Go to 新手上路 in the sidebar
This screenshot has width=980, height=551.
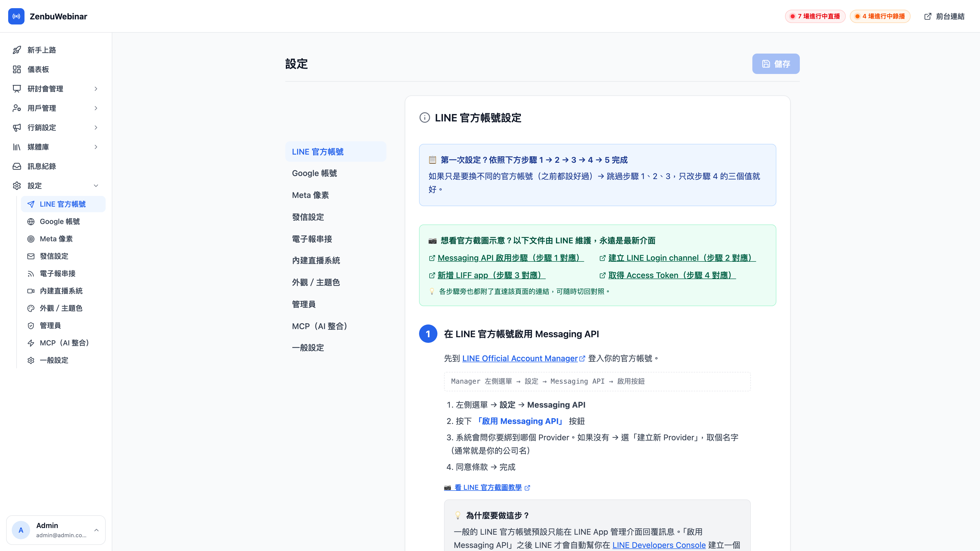[x=56, y=50]
